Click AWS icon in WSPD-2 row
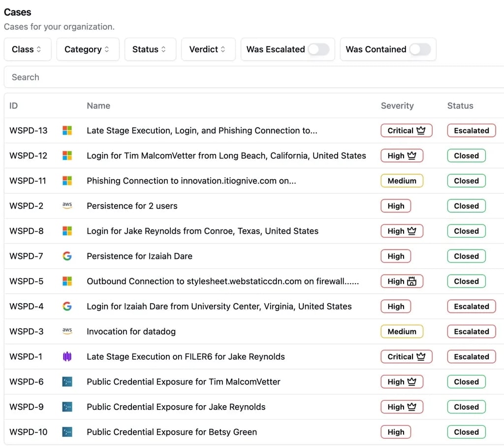Screen dimensions: 504x446 point(67,206)
